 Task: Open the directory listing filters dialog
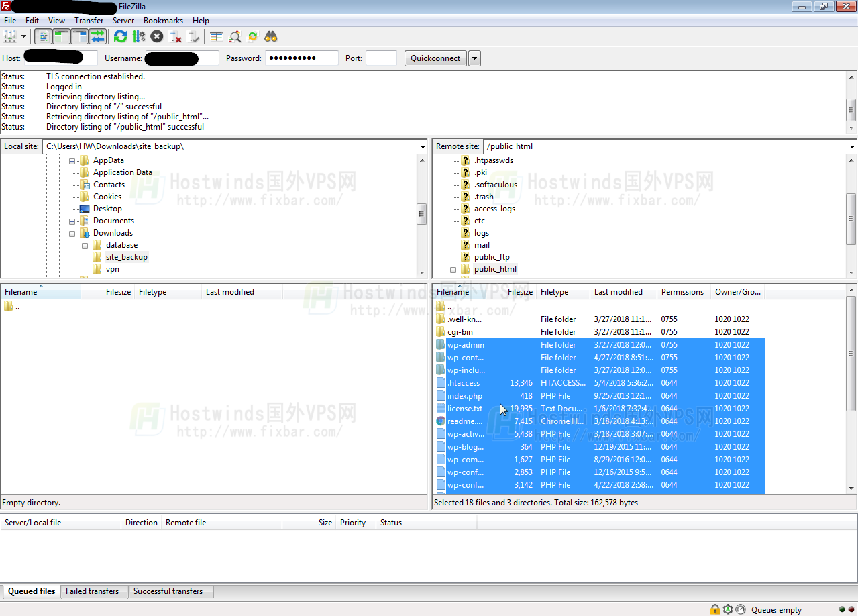[216, 36]
